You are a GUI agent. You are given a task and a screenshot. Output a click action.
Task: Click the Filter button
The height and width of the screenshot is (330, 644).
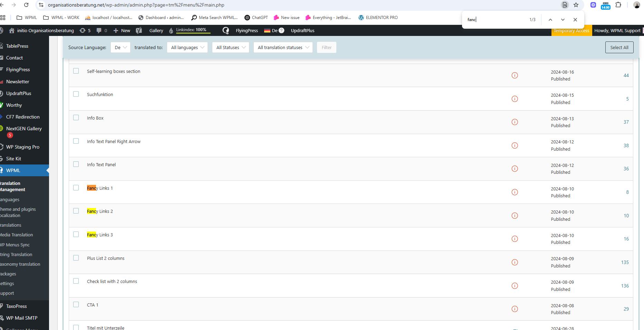point(326,47)
